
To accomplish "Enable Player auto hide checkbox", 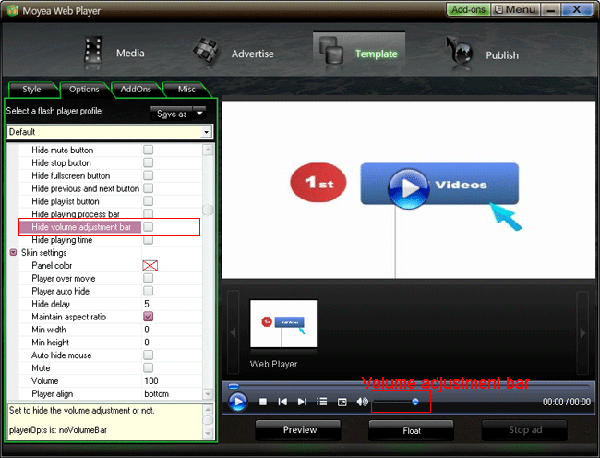I will click(x=148, y=291).
